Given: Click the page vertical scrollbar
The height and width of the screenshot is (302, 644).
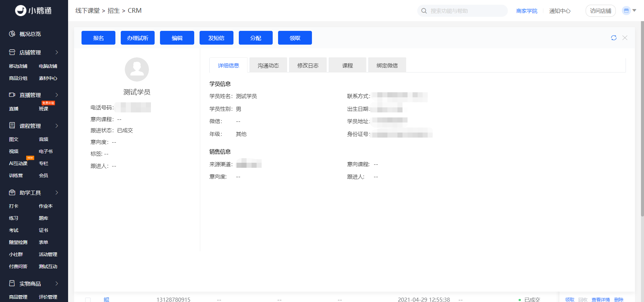Looking at the screenshot, I should [642, 119].
